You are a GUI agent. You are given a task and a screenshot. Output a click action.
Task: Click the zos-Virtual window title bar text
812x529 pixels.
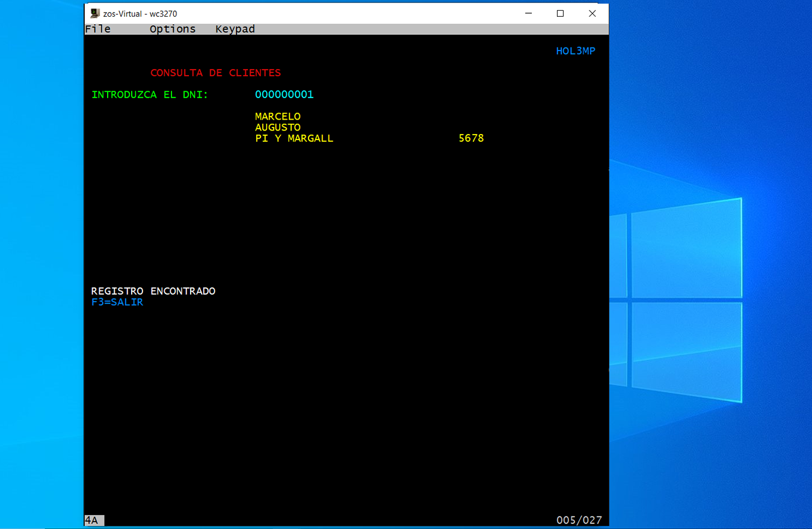point(140,14)
